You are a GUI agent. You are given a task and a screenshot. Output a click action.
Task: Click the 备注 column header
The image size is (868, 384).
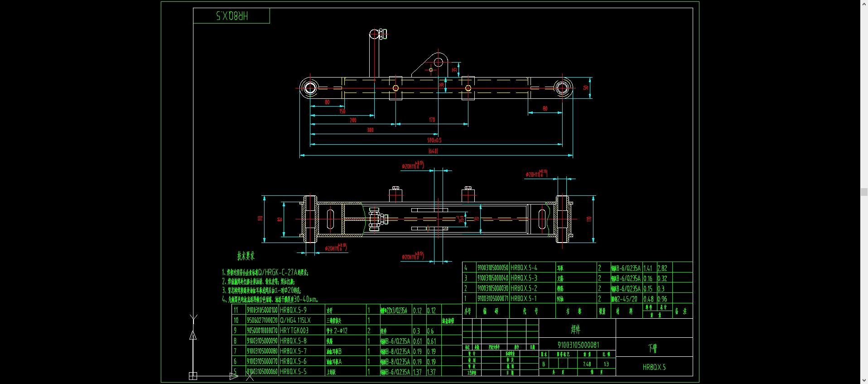681,311
